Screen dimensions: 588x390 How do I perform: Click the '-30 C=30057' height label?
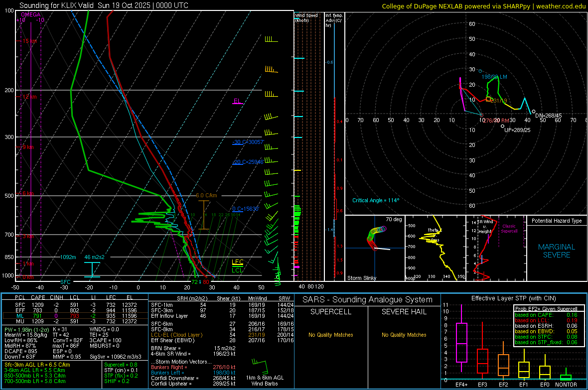tap(248, 142)
